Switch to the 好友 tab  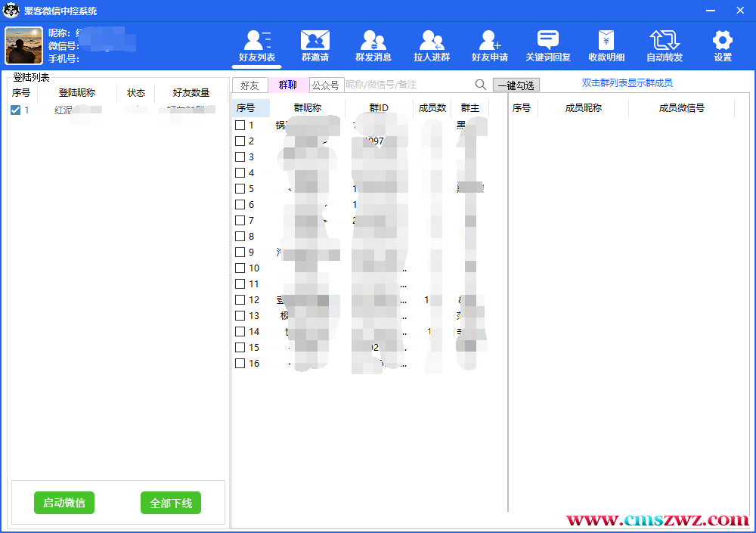tap(249, 85)
